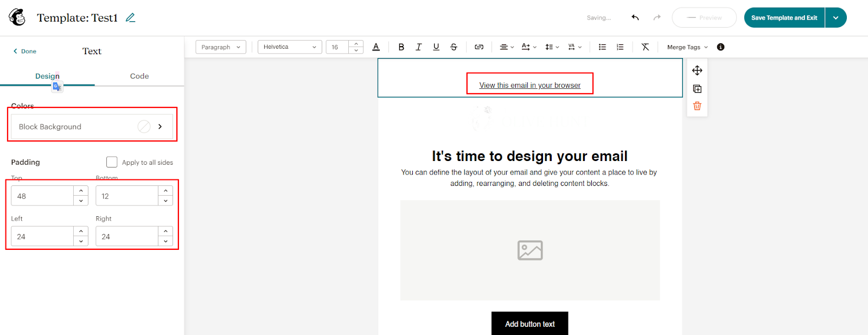
Task: Insert a bulleted list
Action: [x=602, y=47]
